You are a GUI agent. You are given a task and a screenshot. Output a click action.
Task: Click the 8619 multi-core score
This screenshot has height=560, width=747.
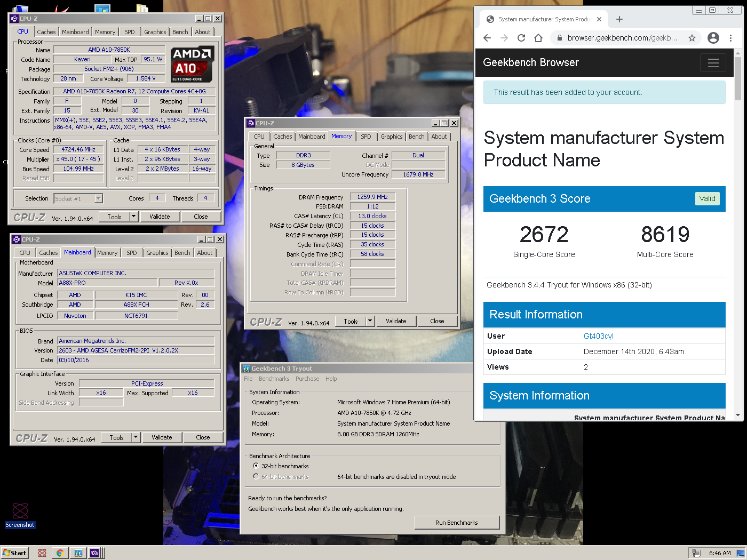pos(665,234)
